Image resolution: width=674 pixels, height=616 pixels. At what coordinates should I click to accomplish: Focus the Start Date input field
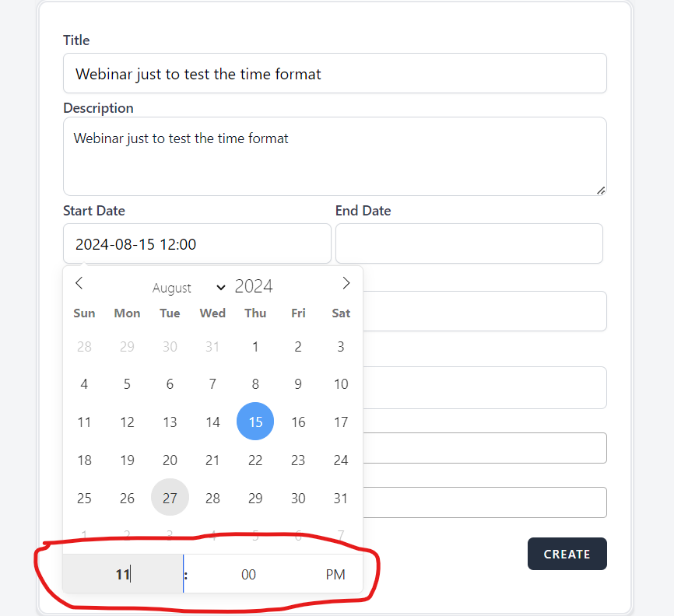[x=197, y=244]
